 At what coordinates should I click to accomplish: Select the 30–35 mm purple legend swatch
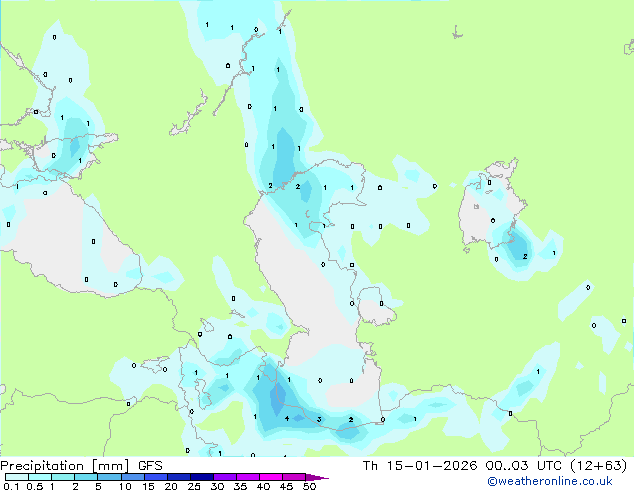click(x=225, y=477)
